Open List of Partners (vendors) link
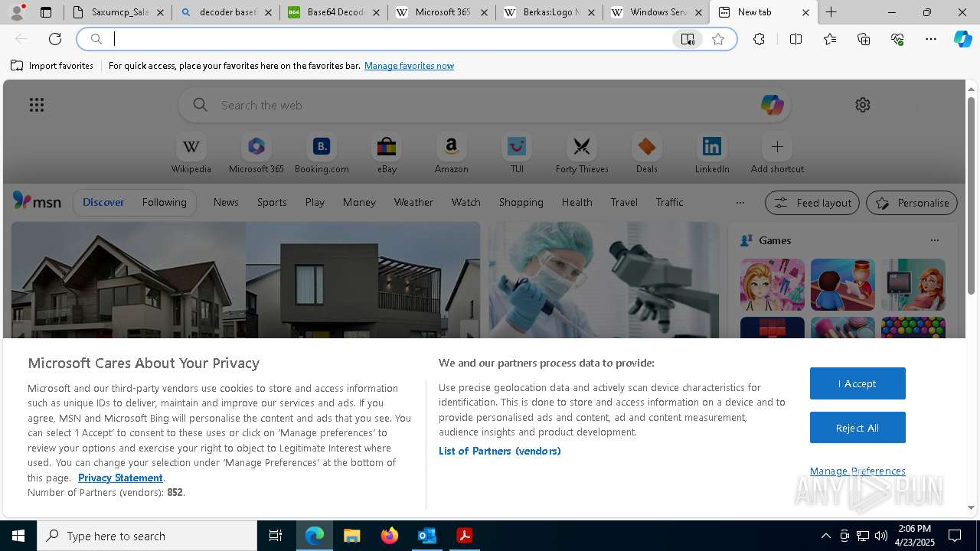980x551 pixels. click(499, 451)
